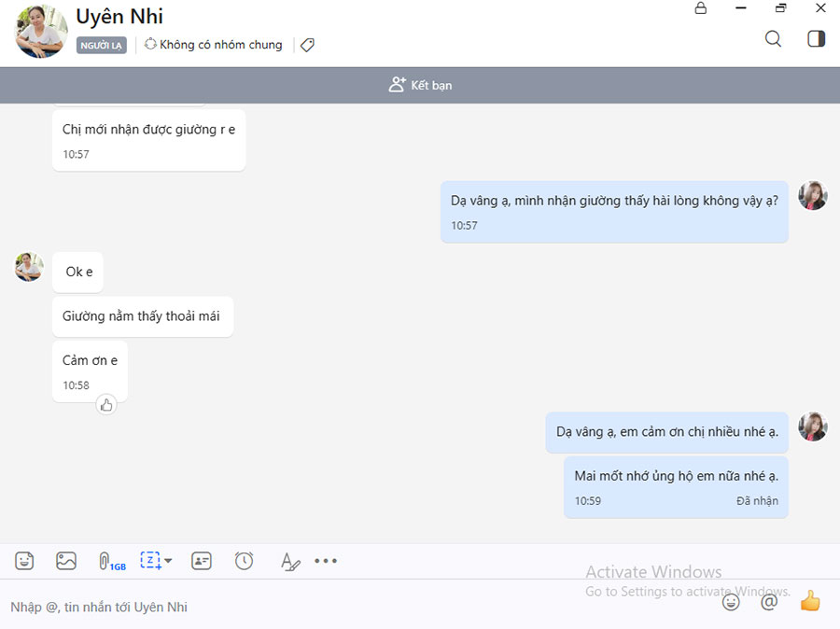
Task: Expand more toolbar options ellipsis
Action: point(326,561)
